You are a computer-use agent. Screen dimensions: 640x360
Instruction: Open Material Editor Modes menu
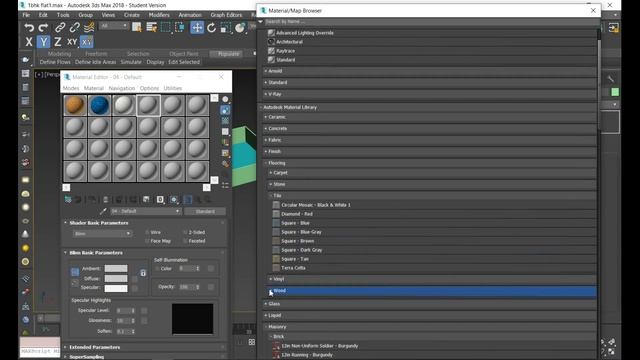point(71,88)
